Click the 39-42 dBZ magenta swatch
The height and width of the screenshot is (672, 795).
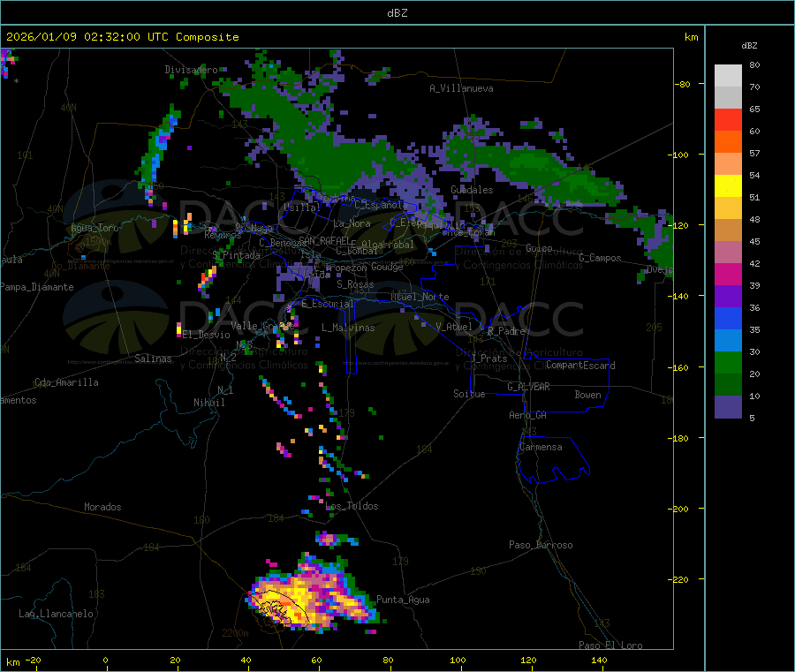coord(728,274)
